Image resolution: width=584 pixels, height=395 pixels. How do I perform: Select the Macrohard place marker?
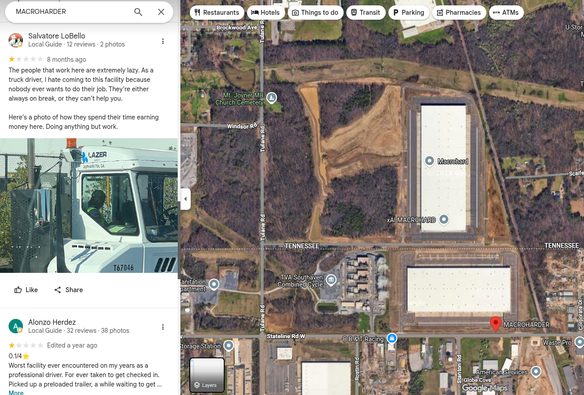[429, 161]
